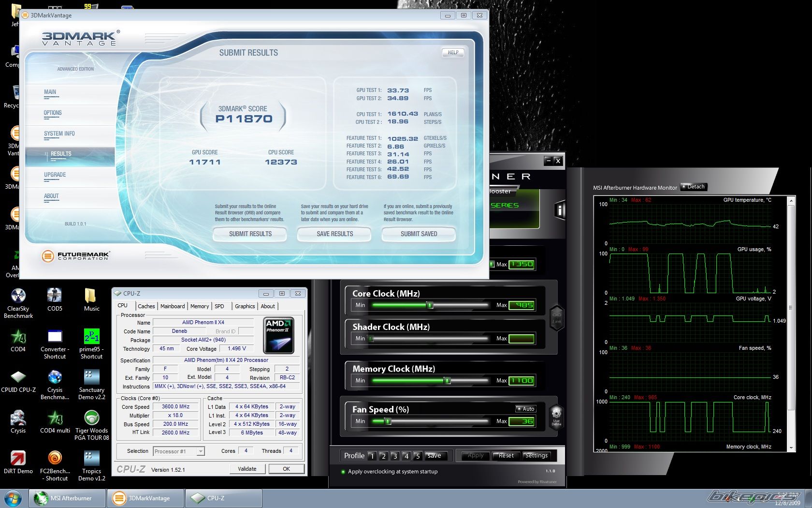Click SUBMIT RESULTS button

[x=250, y=234]
